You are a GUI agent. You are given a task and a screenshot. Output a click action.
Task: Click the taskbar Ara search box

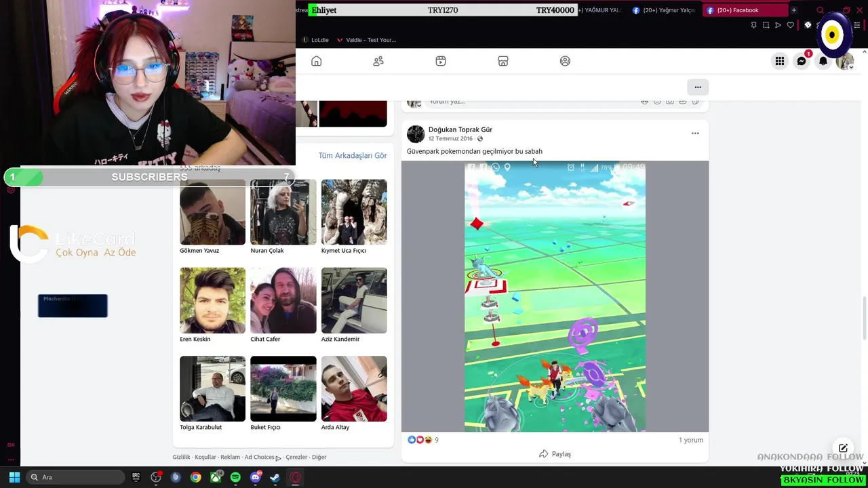tap(75, 477)
